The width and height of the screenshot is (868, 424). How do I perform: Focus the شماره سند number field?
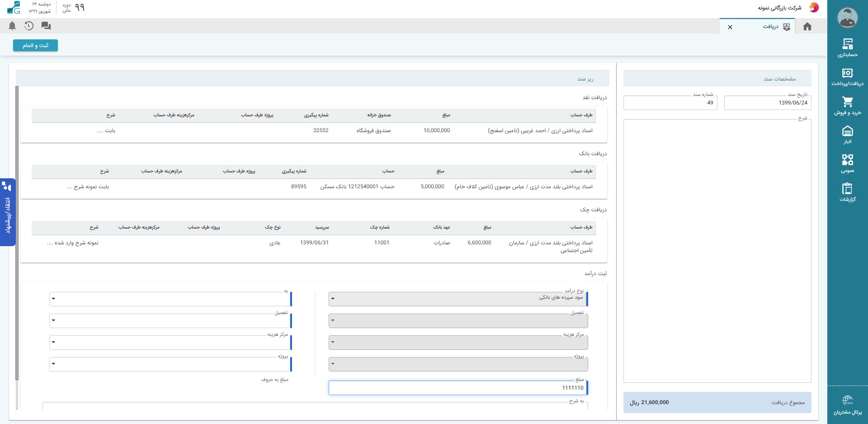(670, 103)
